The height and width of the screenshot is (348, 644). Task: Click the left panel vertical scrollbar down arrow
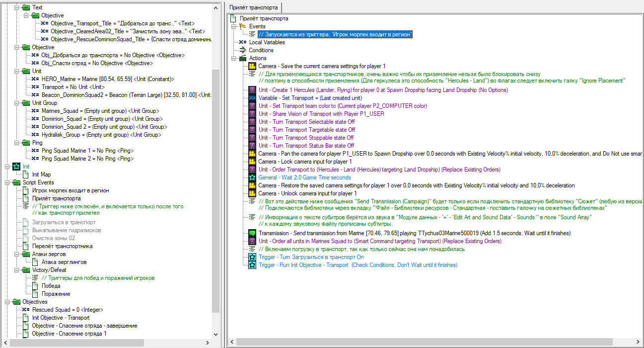pyautogui.click(x=215, y=335)
